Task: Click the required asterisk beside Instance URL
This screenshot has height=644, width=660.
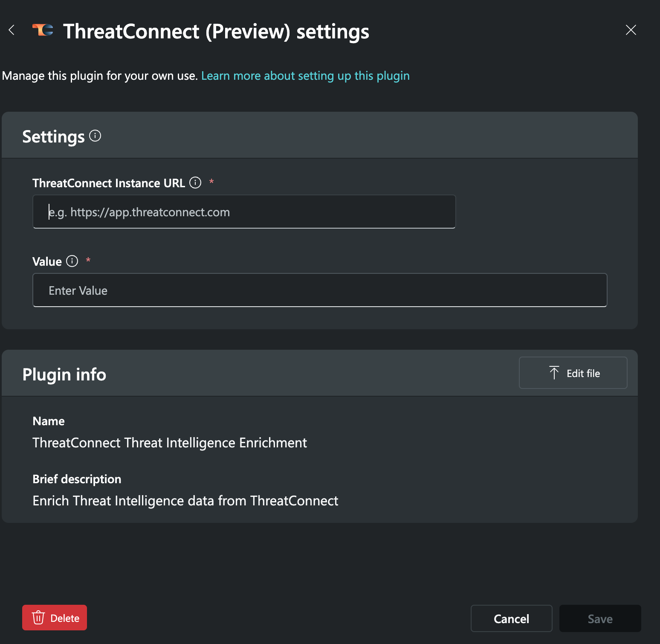Action: (211, 182)
